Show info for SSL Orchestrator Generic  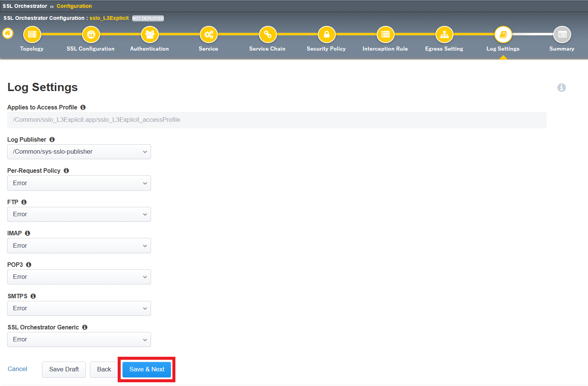[85, 327]
